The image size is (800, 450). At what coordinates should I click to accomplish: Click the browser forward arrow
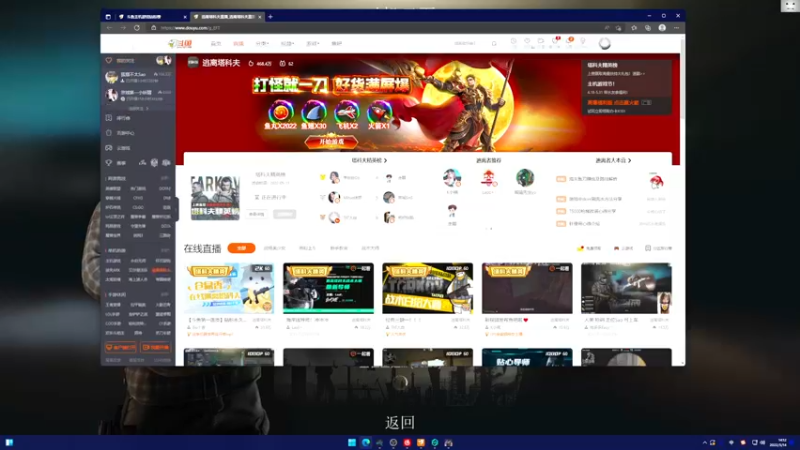[x=123, y=28]
